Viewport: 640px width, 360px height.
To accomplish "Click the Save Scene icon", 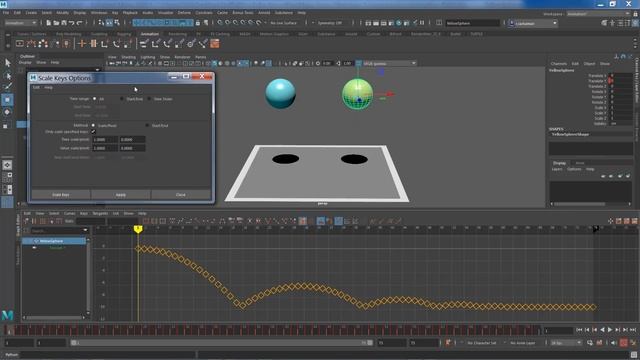I will 64,23.
